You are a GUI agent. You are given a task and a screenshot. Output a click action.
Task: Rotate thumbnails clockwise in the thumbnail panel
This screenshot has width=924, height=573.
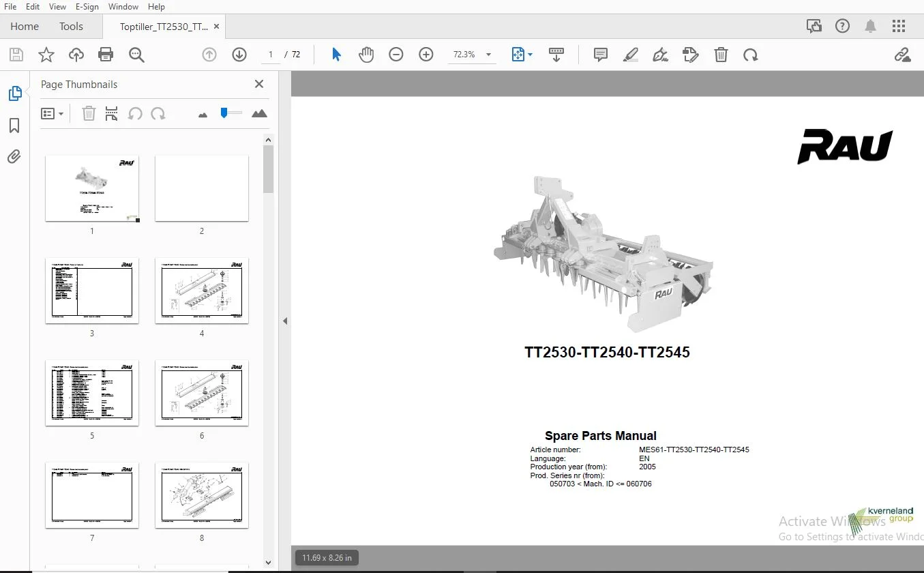point(158,113)
